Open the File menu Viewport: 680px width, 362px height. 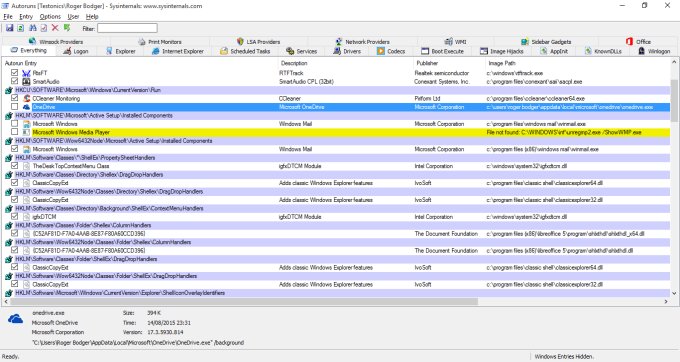[8, 16]
